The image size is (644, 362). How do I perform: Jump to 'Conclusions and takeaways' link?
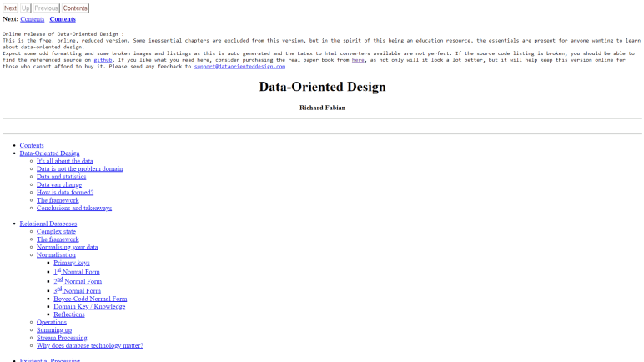73,208
